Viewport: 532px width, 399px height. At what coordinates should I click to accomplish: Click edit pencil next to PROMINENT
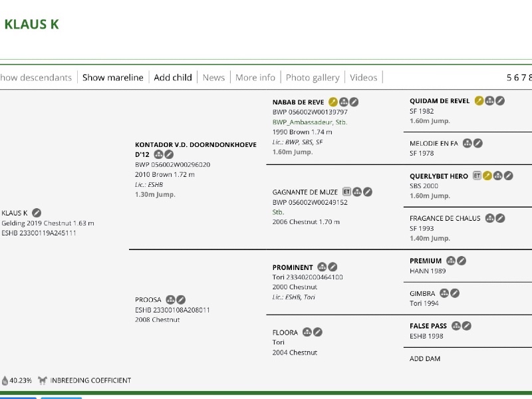pyautogui.click(x=332, y=267)
